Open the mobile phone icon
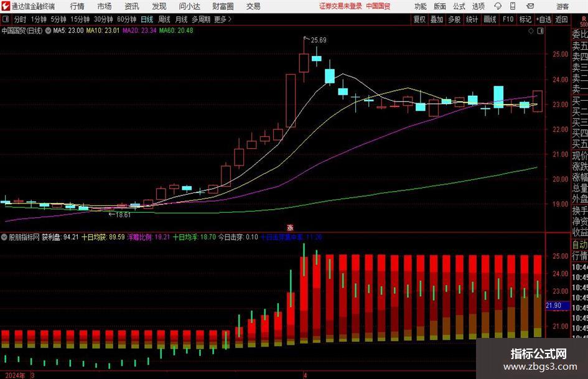The image size is (588, 379). [513, 6]
